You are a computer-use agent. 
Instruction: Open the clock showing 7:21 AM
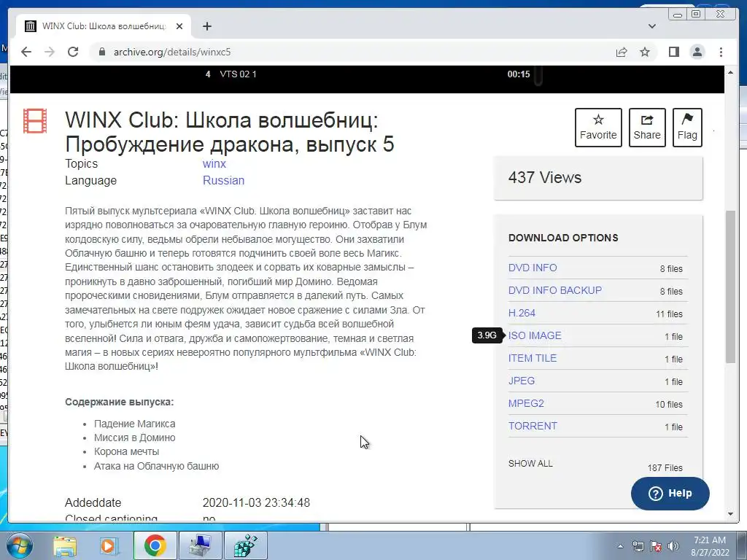710,546
